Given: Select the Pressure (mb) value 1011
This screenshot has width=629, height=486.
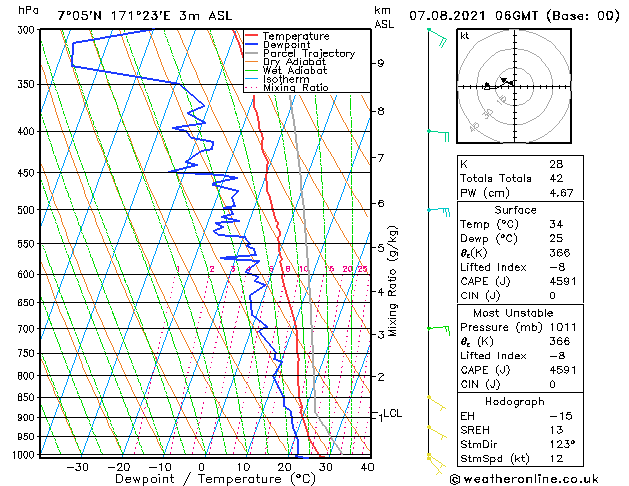Looking at the screenshot, I should [563, 327].
